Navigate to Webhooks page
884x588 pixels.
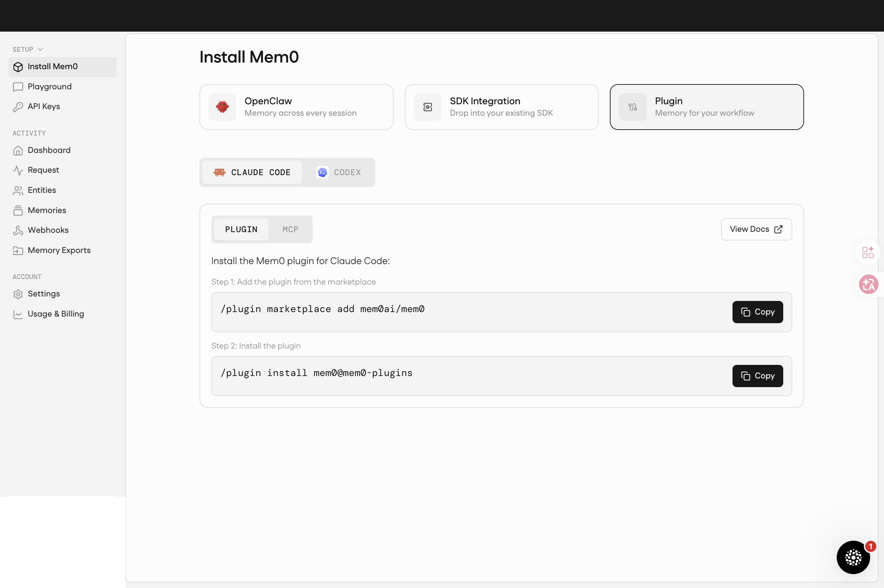click(62, 230)
